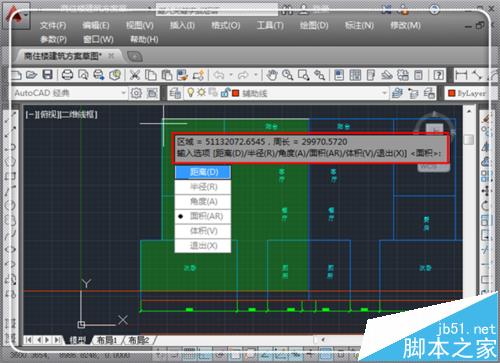Click the Help question mark icon
500x363 pixels.
tap(438, 75)
